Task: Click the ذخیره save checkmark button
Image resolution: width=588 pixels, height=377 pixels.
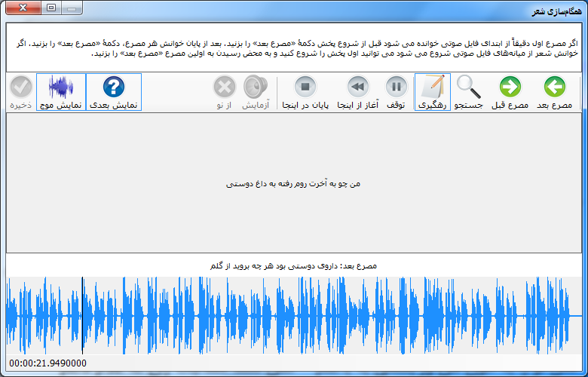Action: click(x=21, y=92)
